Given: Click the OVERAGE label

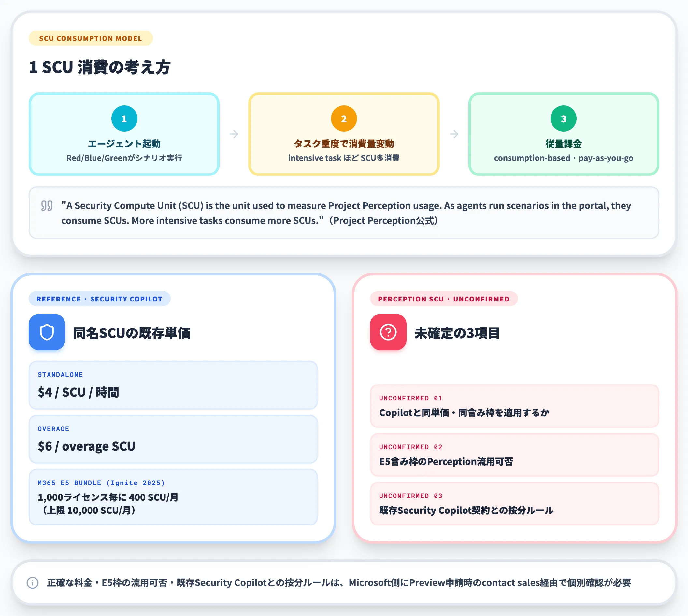Looking at the screenshot, I should click(53, 429).
